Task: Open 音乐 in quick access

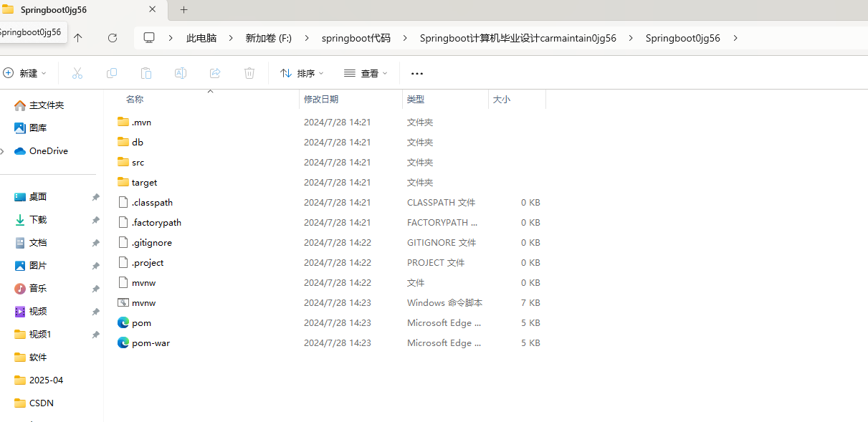Action: (38, 289)
